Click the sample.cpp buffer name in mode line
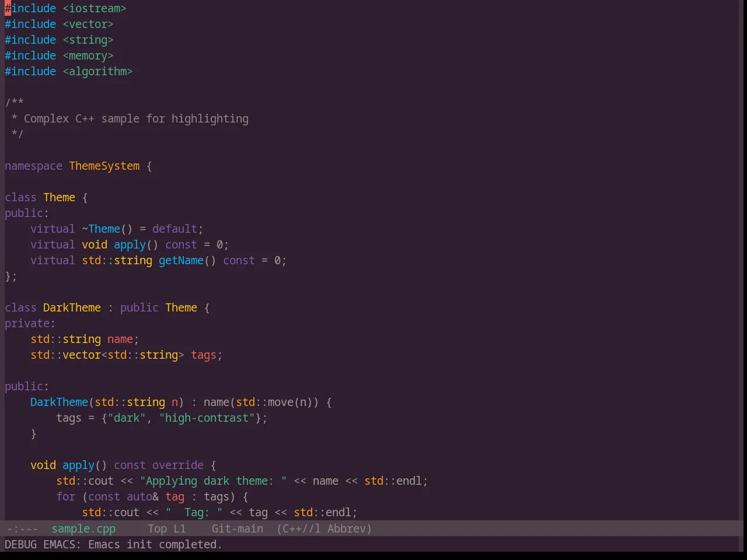 tap(83, 528)
